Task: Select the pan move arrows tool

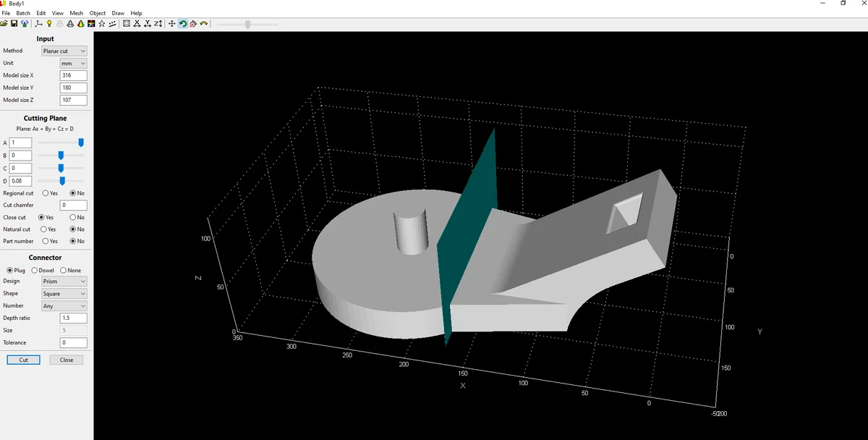Action: (x=172, y=24)
